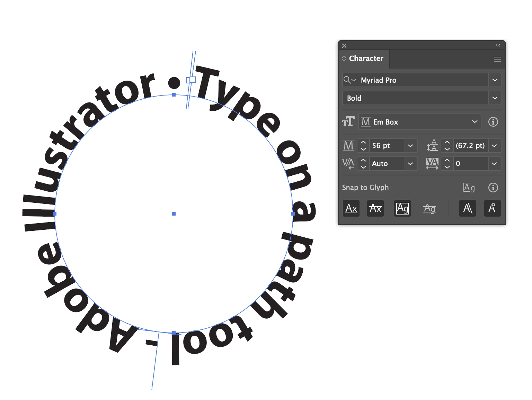
Task: Click the kerning V/A icon
Action: 348,163
